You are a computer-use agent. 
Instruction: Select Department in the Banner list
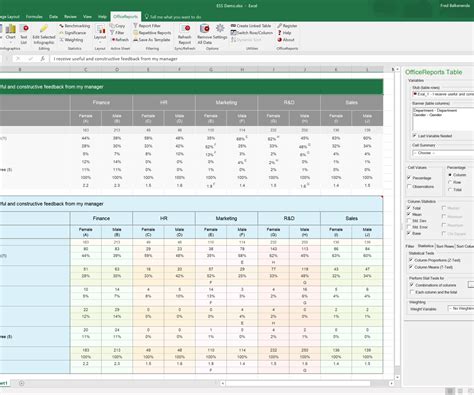[x=435, y=110]
